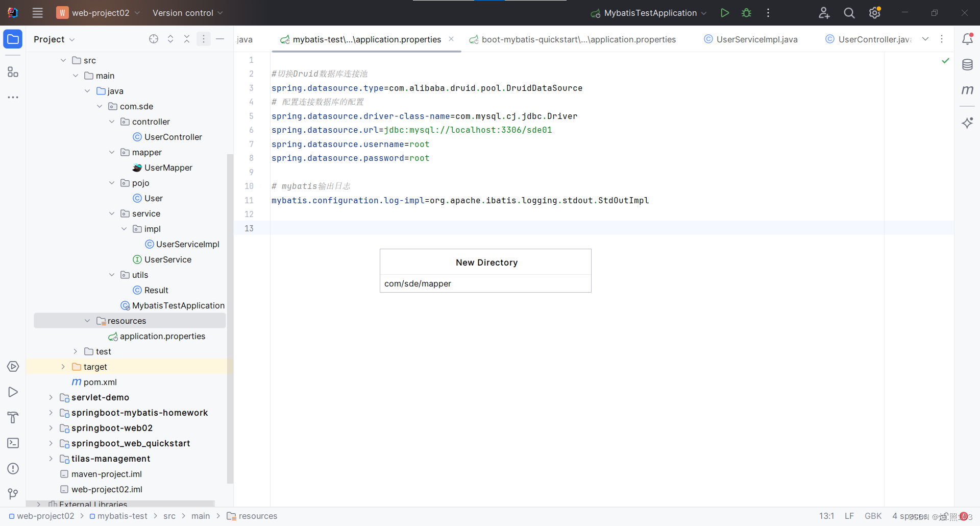Expand the tilas-management module
The width and height of the screenshot is (980, 526).
pos(51,459)
